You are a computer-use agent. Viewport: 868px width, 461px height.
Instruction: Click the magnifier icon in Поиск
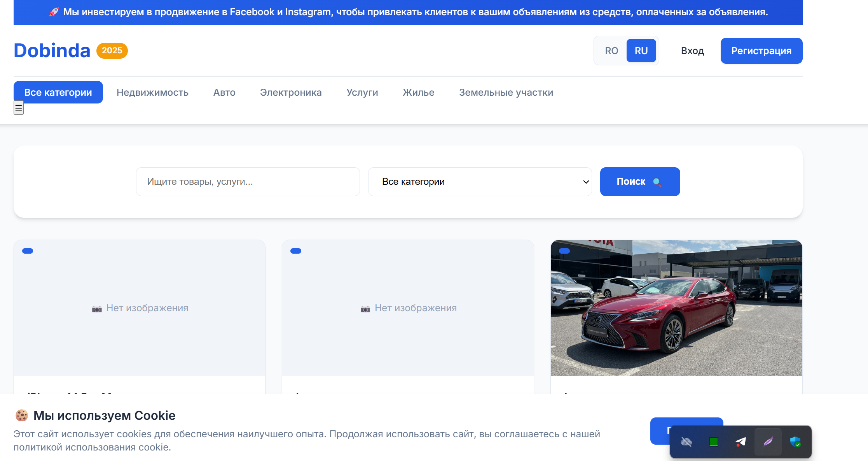click(x=657, y=182)
